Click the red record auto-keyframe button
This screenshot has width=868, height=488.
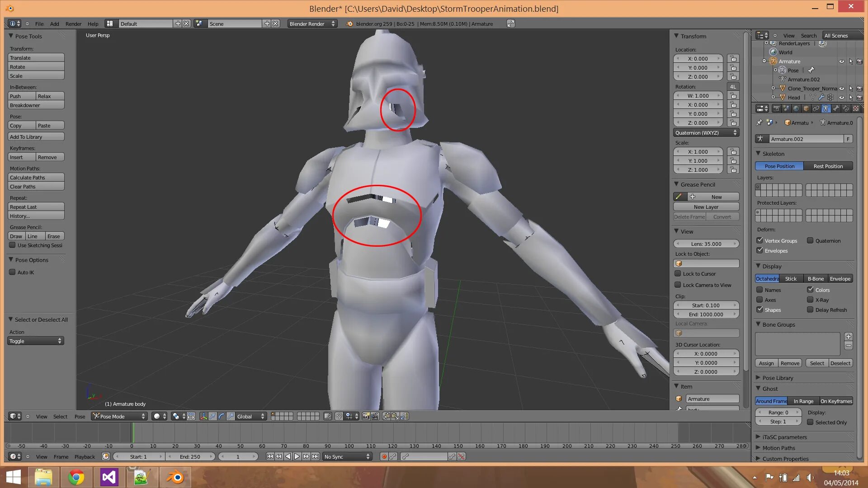click(384, 456)
